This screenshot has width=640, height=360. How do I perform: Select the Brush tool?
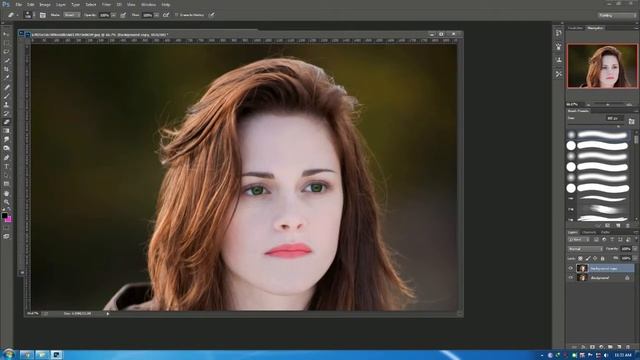pyautogui.click(x=6, y=96)
